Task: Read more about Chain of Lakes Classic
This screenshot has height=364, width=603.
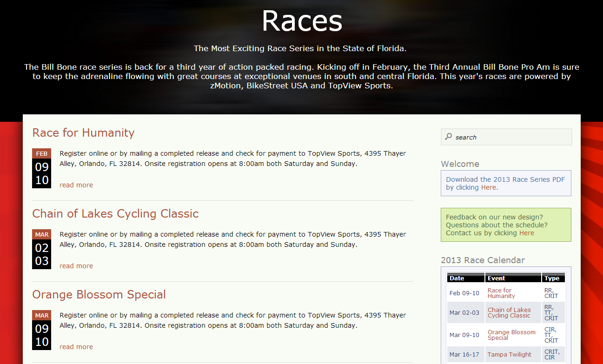Action: click(76, 266)
